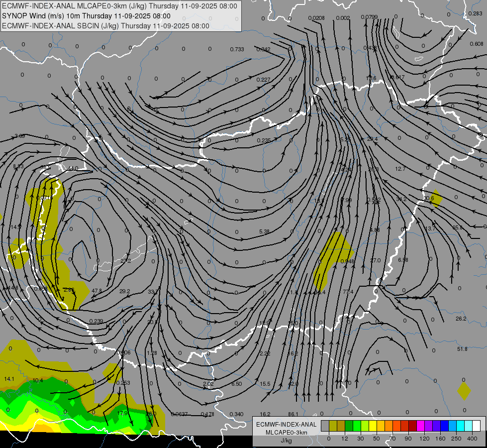Click the bright green legend swatch

pos(357,426)
